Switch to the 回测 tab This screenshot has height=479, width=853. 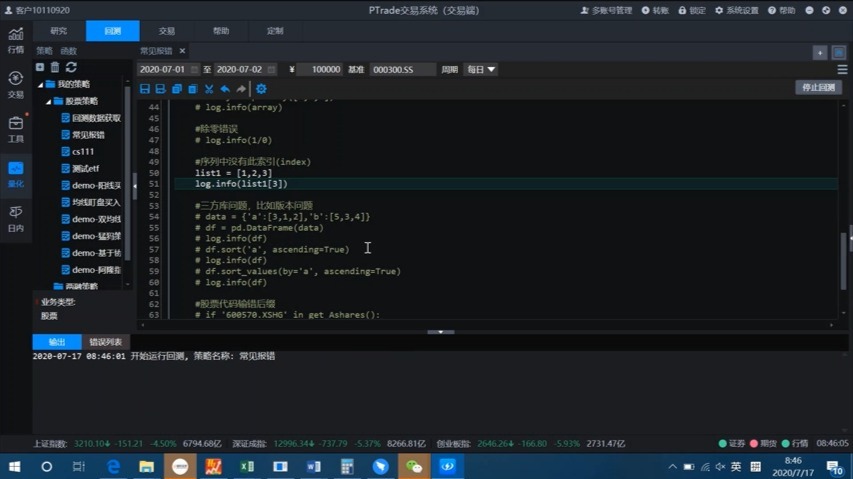click(113, 31)
